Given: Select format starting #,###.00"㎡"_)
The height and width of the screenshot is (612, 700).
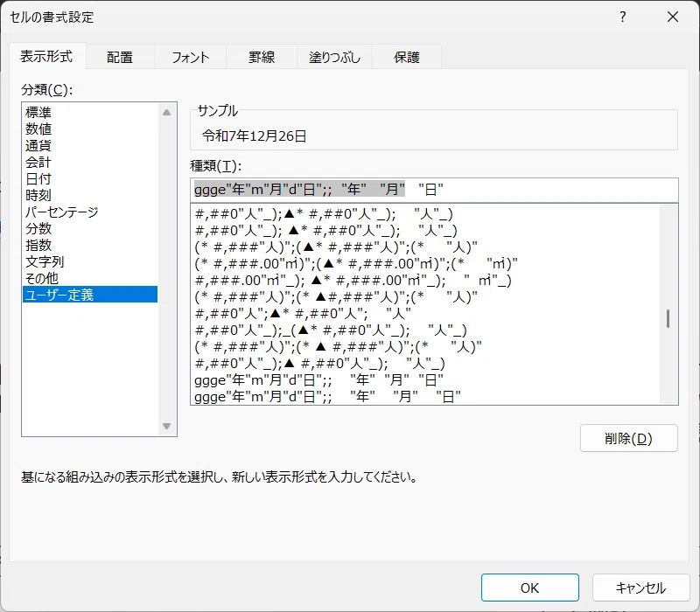Looking at the screenshot, I should (x=425, y=280).
